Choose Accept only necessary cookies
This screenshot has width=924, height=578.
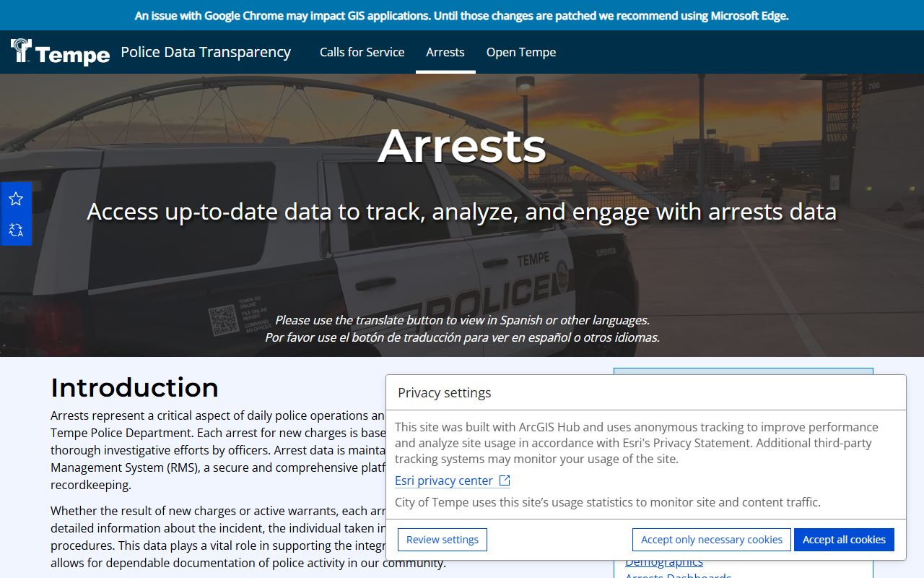pyautogui.click(x=712, y=540)
